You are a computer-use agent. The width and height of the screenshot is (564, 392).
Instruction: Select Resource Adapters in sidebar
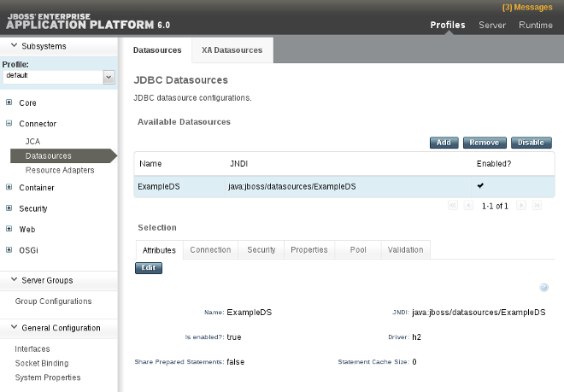[x=60, y=170]
